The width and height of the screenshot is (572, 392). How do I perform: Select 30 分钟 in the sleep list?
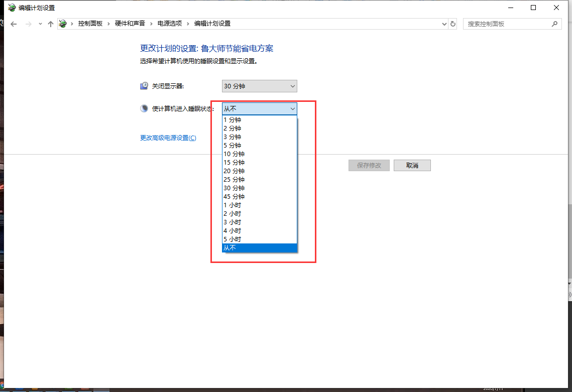[234, 188]
